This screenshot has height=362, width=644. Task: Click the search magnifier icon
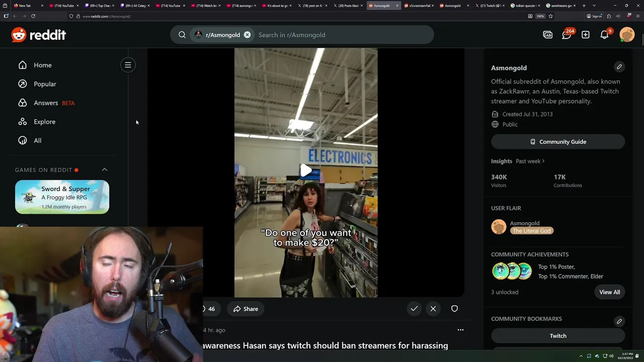click(182, 35)
